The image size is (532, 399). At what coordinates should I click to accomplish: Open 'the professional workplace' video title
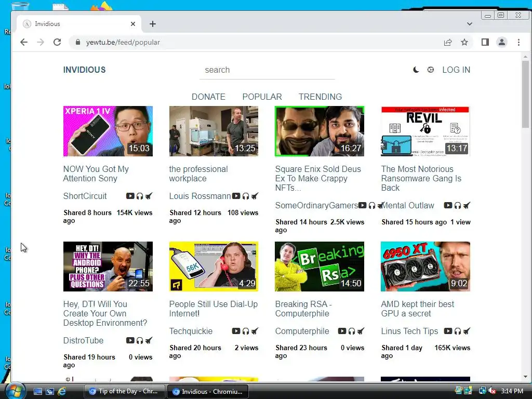click(198, 174)
